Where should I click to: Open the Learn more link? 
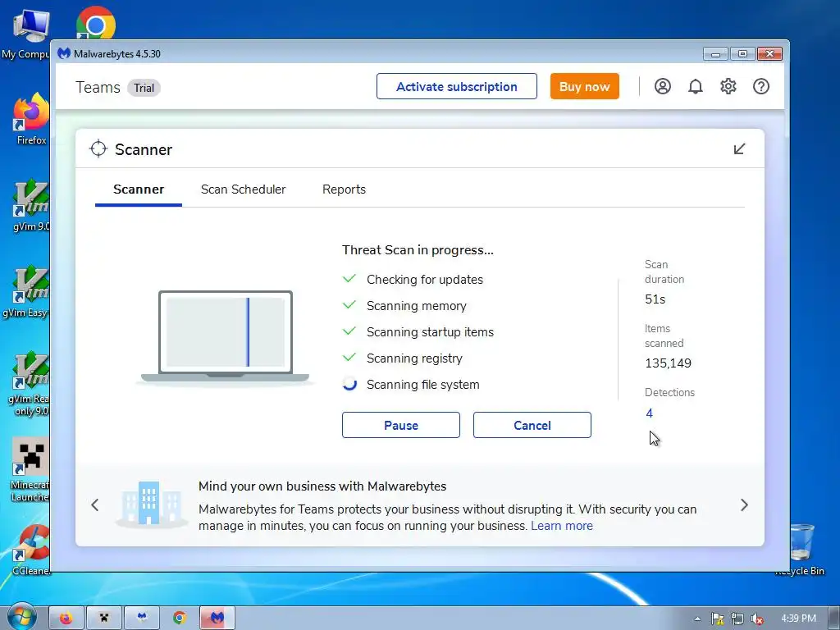point(562,526)
